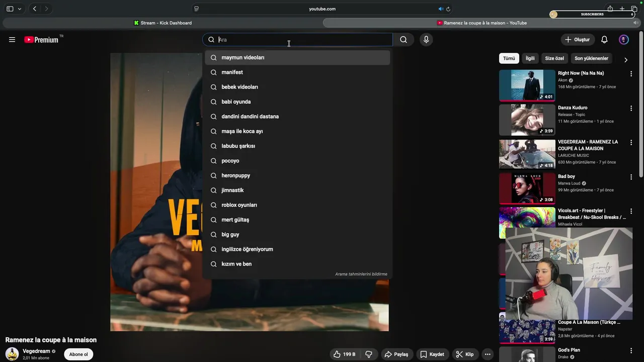Open more options for Right Now video
The height and width of the screenshot is (362, 644).
pyautogui.click(x=631, y=74)
